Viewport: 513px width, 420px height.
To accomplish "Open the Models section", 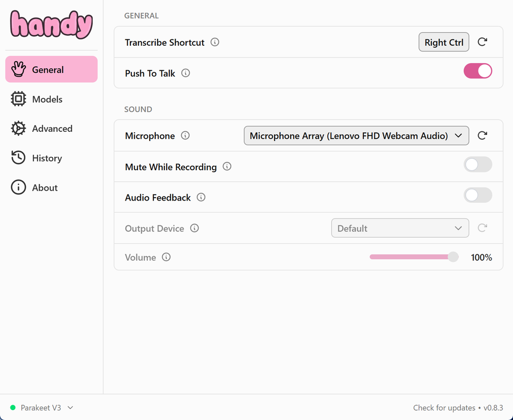I will [x=51, y=99].
